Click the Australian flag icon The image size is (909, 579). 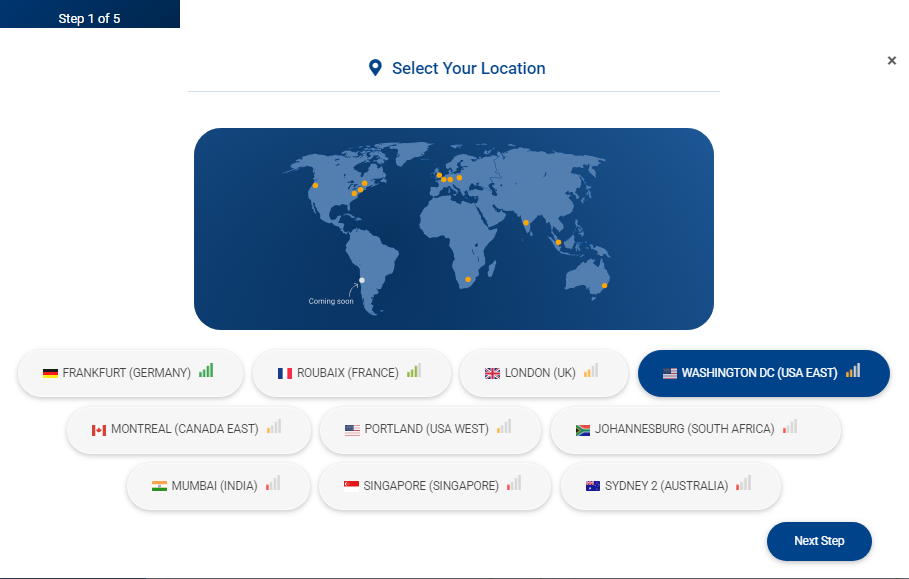click(x=592, y=486)
